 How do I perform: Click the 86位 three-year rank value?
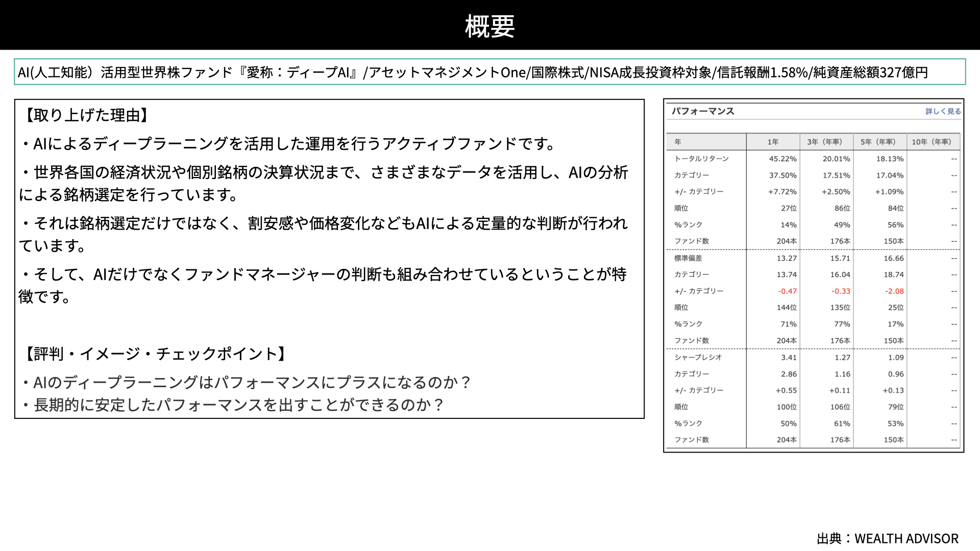click(x=842, y=208)
